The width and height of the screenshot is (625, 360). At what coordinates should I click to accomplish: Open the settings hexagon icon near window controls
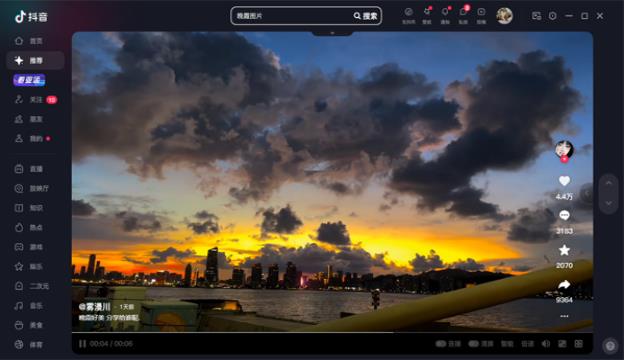[x=552, y=16]
